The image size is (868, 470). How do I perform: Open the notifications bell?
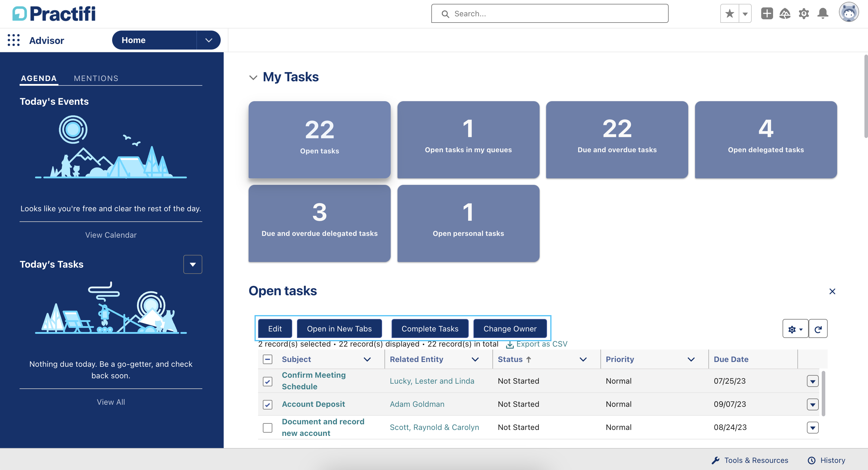(823, 13)
